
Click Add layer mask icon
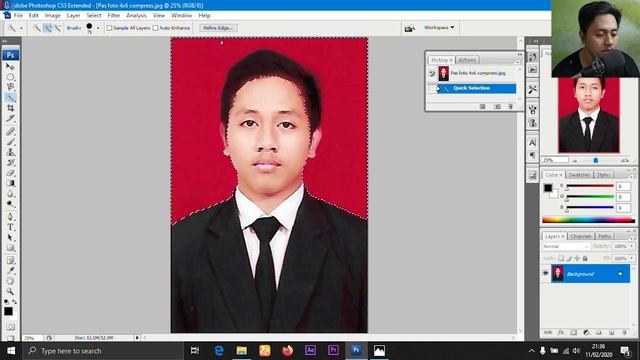point(573,333)
